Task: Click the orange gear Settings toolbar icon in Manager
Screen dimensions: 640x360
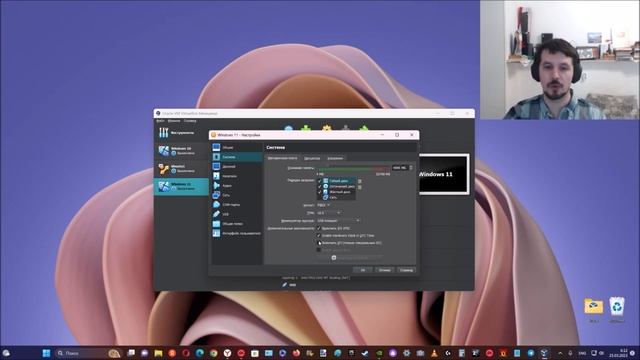Action: pyautogui.click(x=327, y=128)
